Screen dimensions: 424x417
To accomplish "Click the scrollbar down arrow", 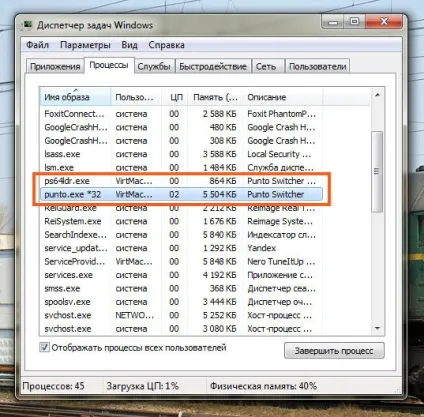I will click(x=377, y=328).
